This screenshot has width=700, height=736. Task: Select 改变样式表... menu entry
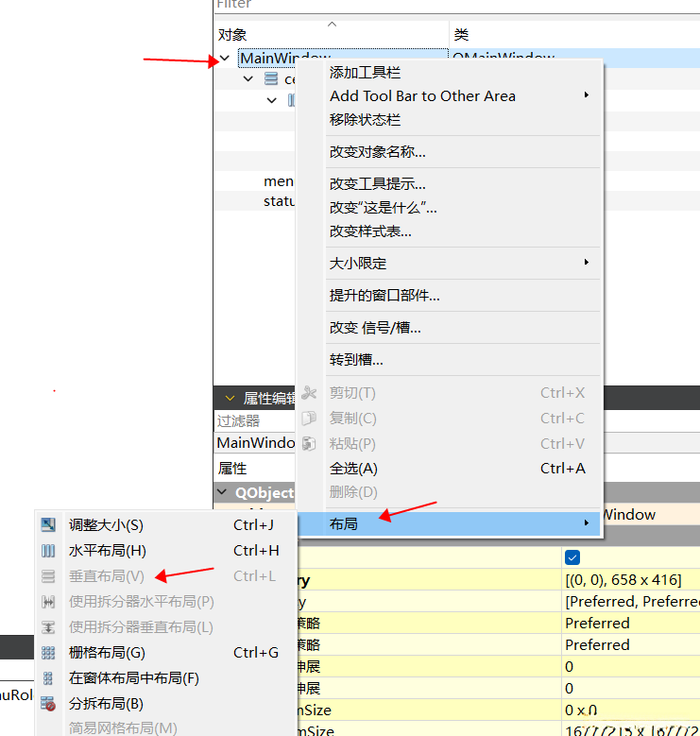click(x=370, y=231)
